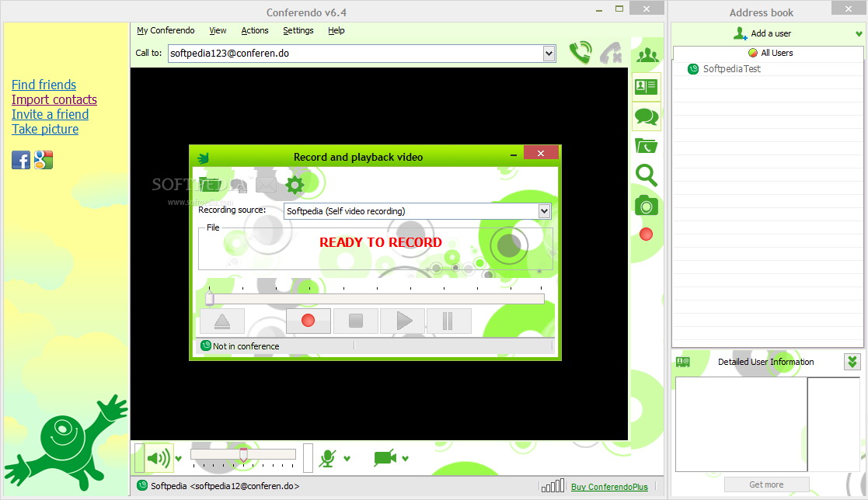
Task: Click the Conferendo logo in record dialog title
Action: tap(203, 158)
